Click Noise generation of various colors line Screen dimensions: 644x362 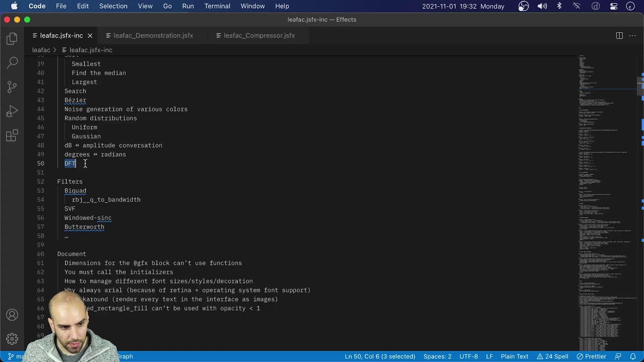(126, 109)
